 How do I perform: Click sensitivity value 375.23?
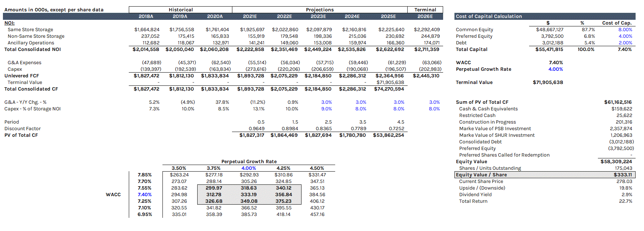pyautogui.click(x=284, y=201)
